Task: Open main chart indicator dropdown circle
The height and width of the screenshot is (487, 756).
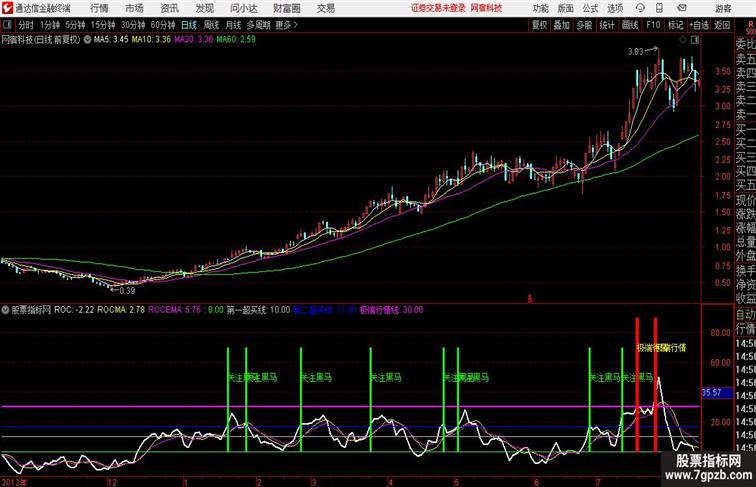Action: click(87, 40)
